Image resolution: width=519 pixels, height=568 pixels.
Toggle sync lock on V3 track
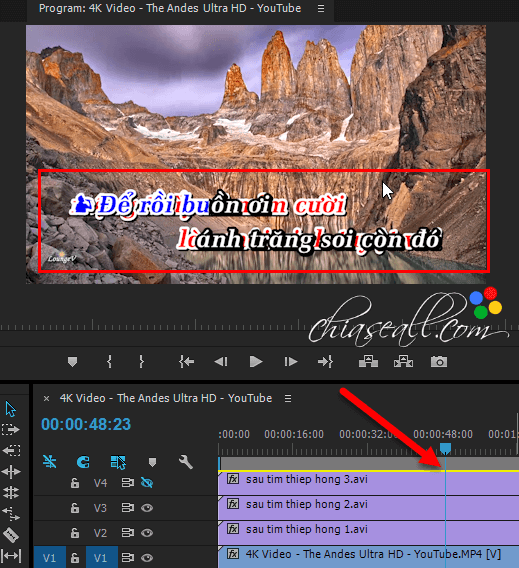[x=127, y=508]
